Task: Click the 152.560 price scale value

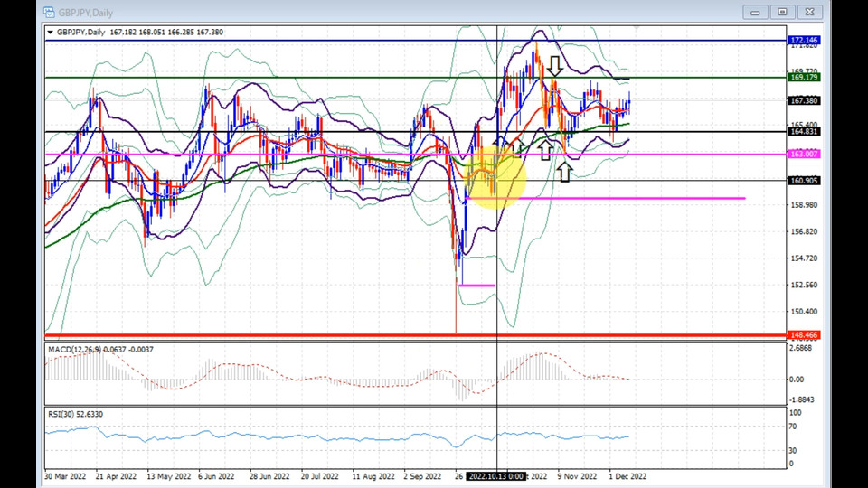Action: (x=804, y=285)
